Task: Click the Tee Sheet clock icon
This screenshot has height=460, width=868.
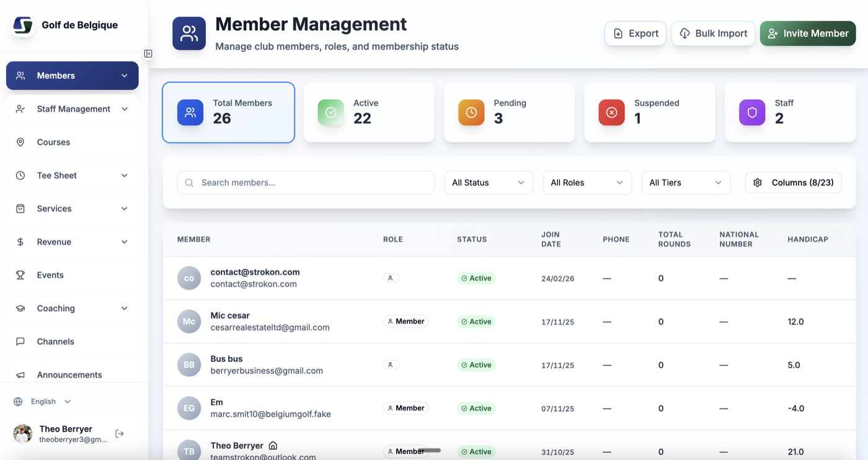Action: coord(20,175)
